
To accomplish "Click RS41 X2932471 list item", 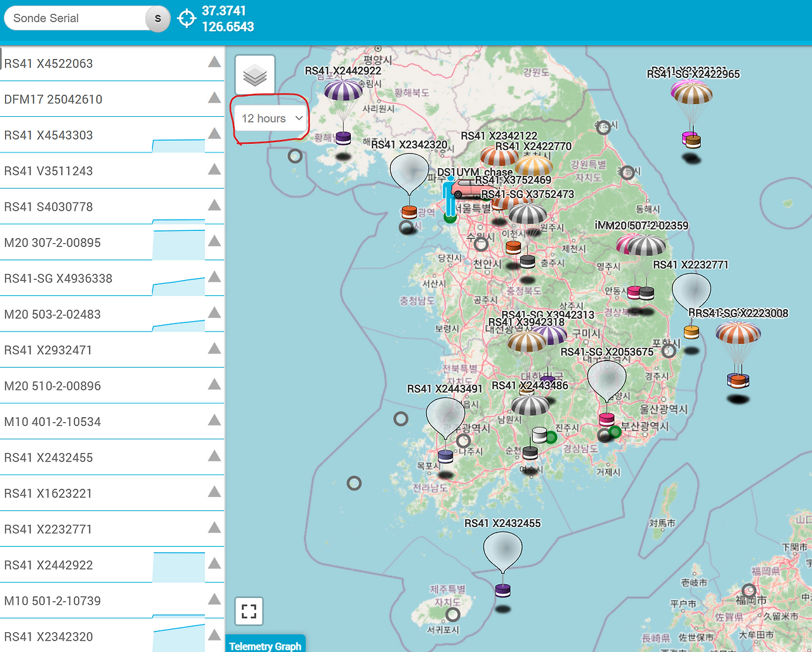I will tap(112, 350).
